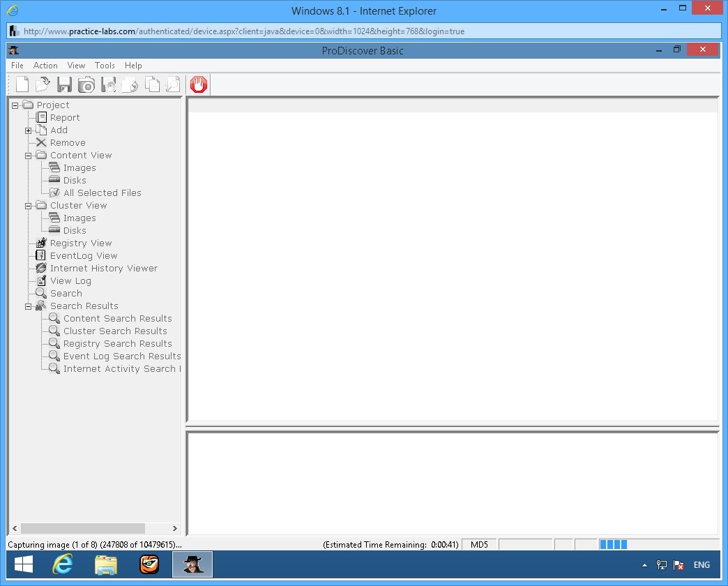Open the Registry View tree node

pyautogui.click(x=80, y=243)
